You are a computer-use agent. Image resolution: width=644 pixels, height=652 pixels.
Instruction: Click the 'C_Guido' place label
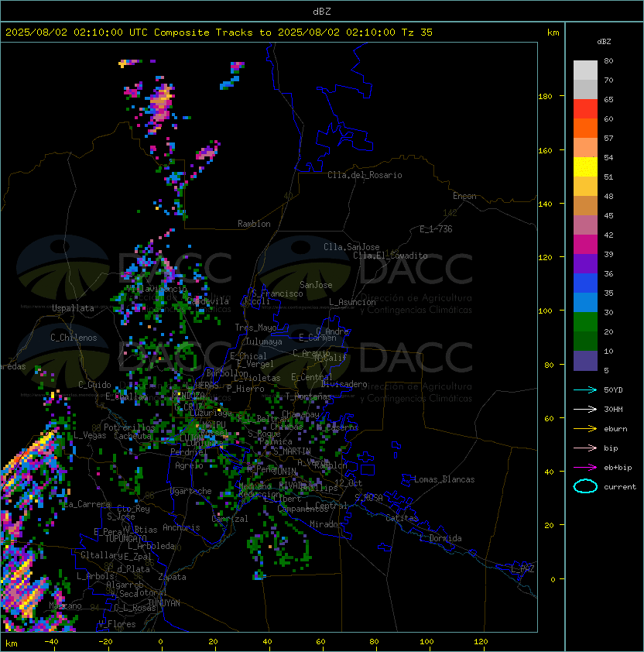tap(94, 384)
